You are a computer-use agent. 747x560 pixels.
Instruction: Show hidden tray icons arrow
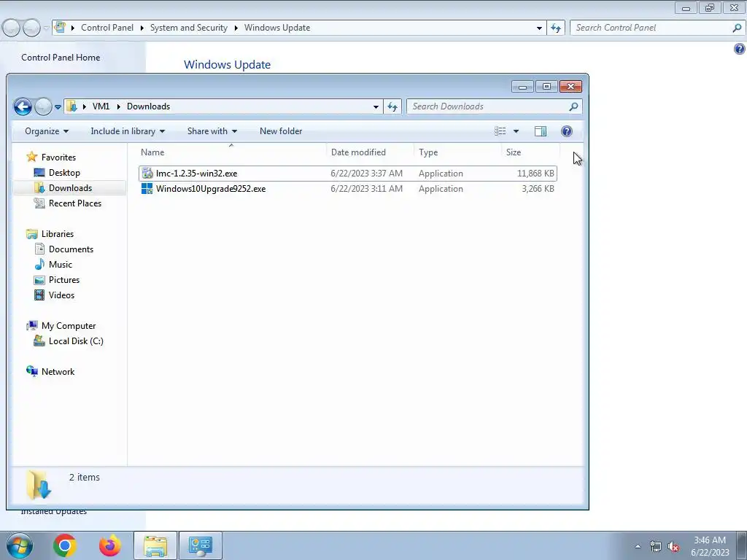tap(638, 546)
